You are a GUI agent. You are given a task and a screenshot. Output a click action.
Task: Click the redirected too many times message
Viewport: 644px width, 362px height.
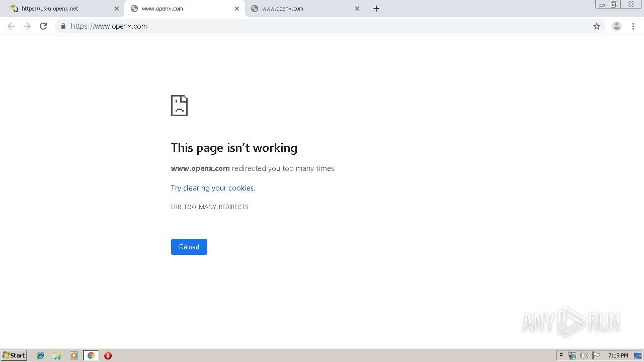pyautogui.click(x=253, y=168)
